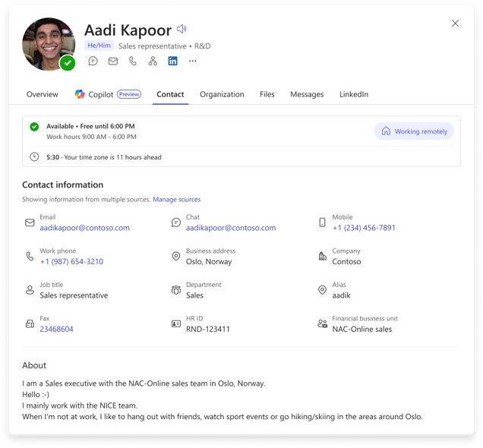Click the green available presence badge on photo
The image size is (483, 448).
click(x=68, y=63)
